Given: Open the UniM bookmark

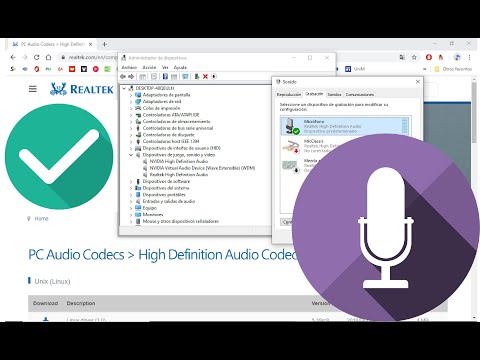Looking at the screenshot, I should (x=355, y=69).
